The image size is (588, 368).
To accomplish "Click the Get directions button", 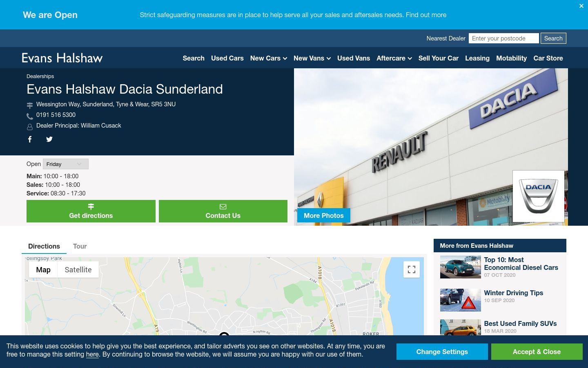I will pos(91,211).
